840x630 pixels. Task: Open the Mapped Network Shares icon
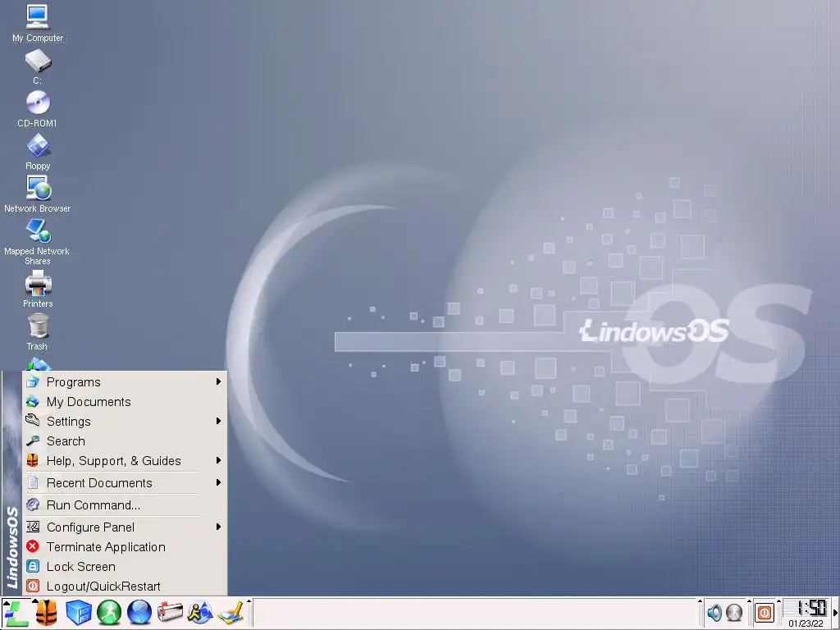(x=38, y=242)
